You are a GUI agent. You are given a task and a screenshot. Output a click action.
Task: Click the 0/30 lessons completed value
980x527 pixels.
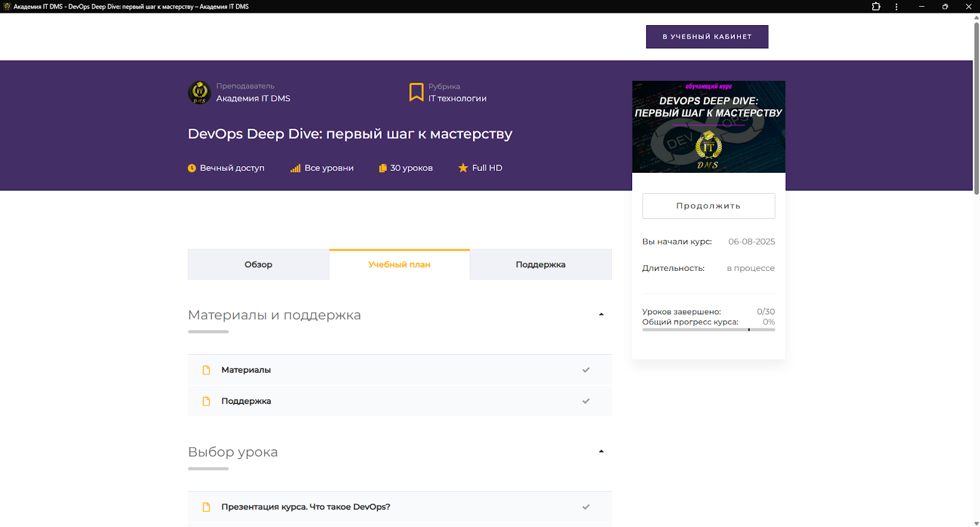click(x=766, y=312)
